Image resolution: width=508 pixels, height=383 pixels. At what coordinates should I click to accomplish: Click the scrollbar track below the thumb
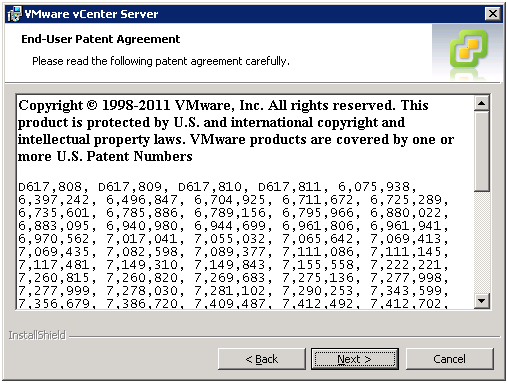pos(481,242)
